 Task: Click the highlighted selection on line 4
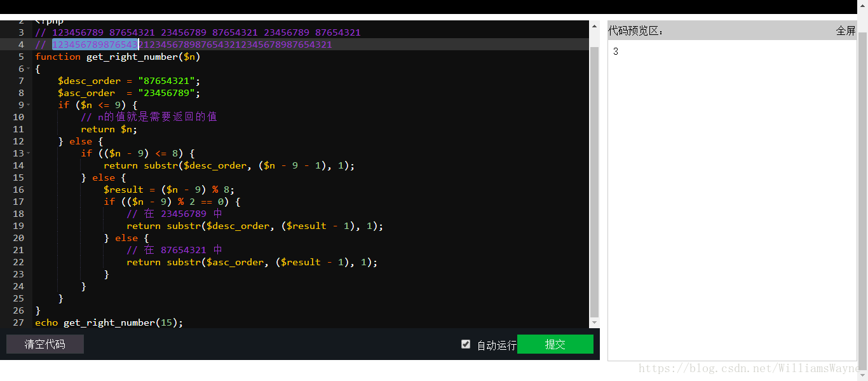click(95, 45)
